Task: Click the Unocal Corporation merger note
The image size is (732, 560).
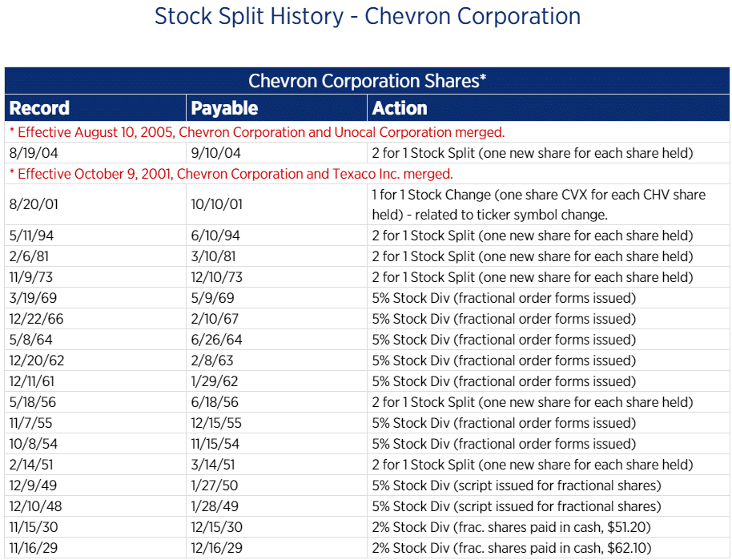Action: click(256, 132)
